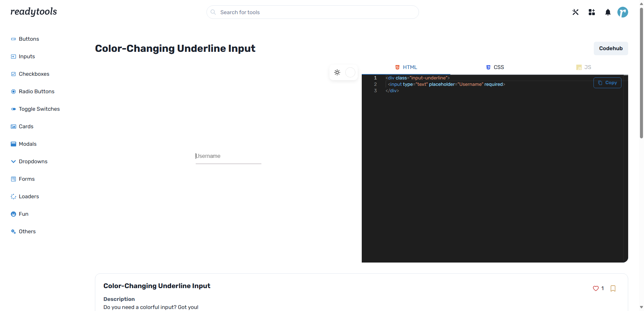Click the page vertical scrollbar
Viewport: 644px width, 311px height.
[x=641, y=72]
